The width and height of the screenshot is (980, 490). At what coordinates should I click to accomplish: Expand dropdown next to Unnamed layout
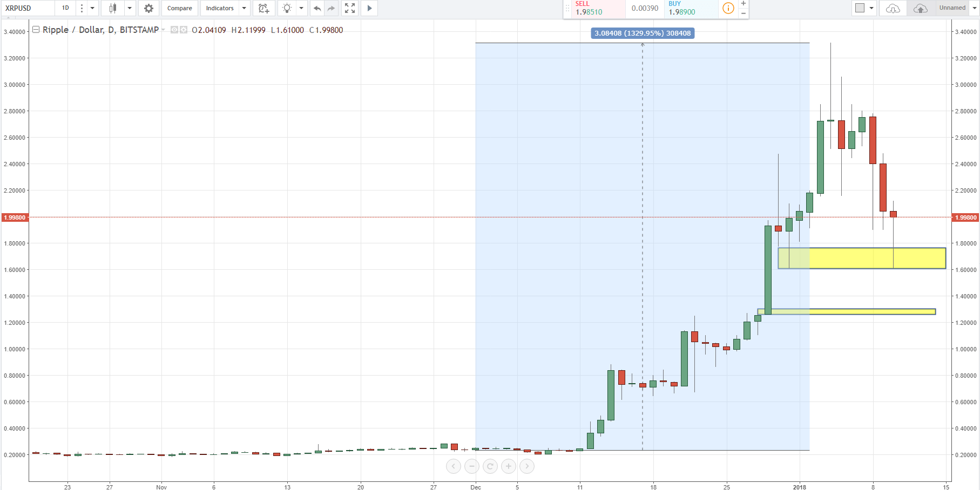pyautogui.click(x=974, y=8)
